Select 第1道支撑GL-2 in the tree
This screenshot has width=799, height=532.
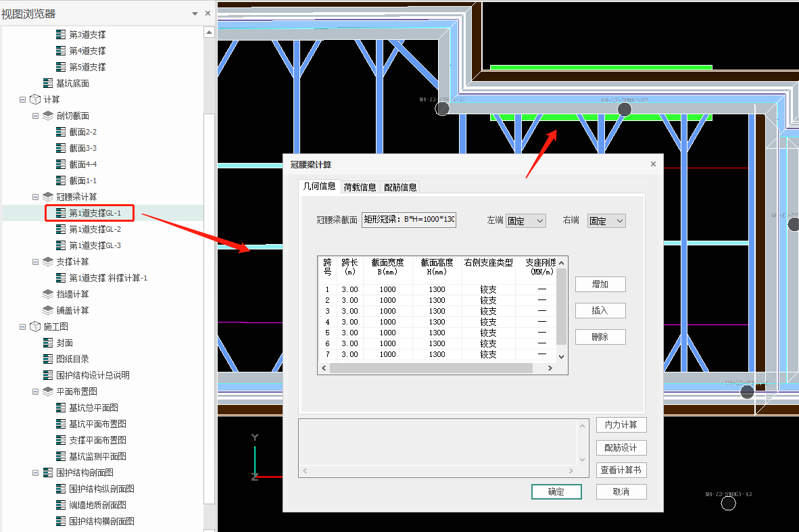[x=95, y=229]
